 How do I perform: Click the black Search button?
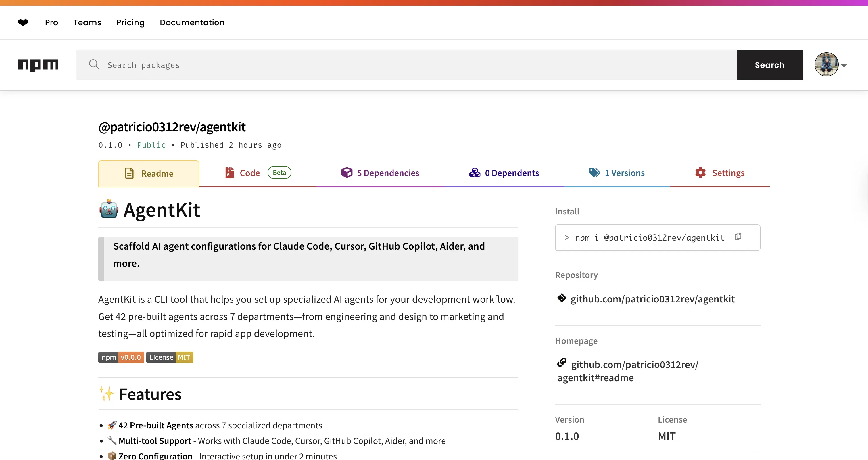(x=770, y=65)
